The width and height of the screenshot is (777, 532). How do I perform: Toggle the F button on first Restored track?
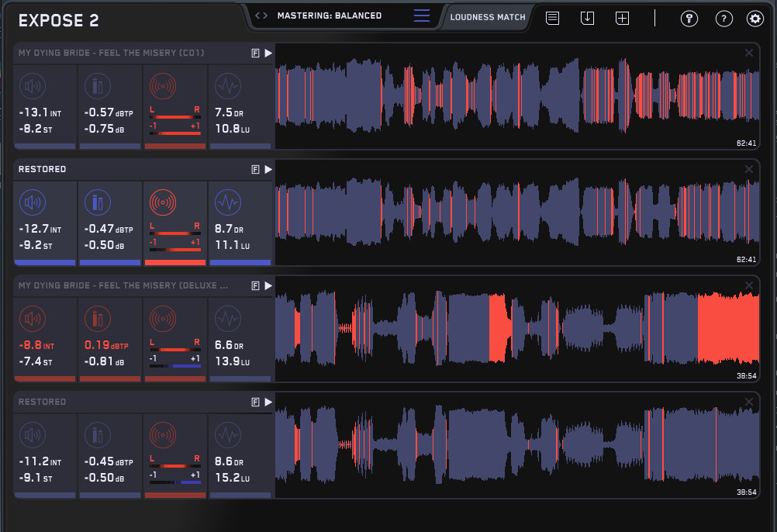(255, 169)
